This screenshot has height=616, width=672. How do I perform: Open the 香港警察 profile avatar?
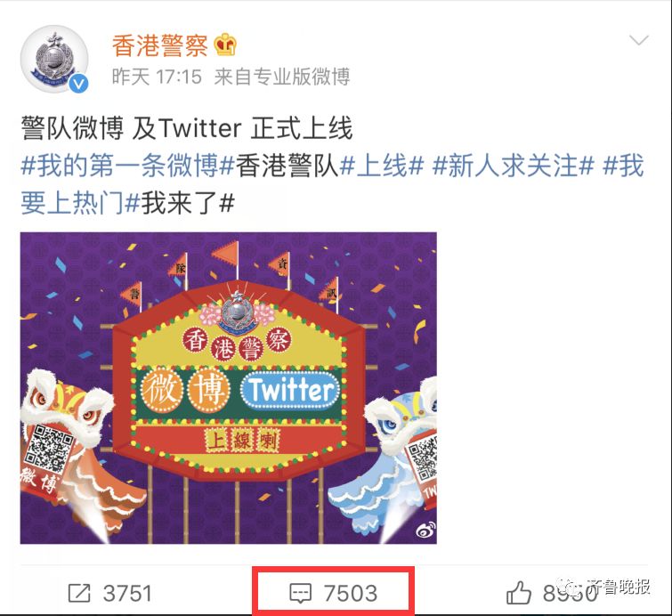[54, 59]
